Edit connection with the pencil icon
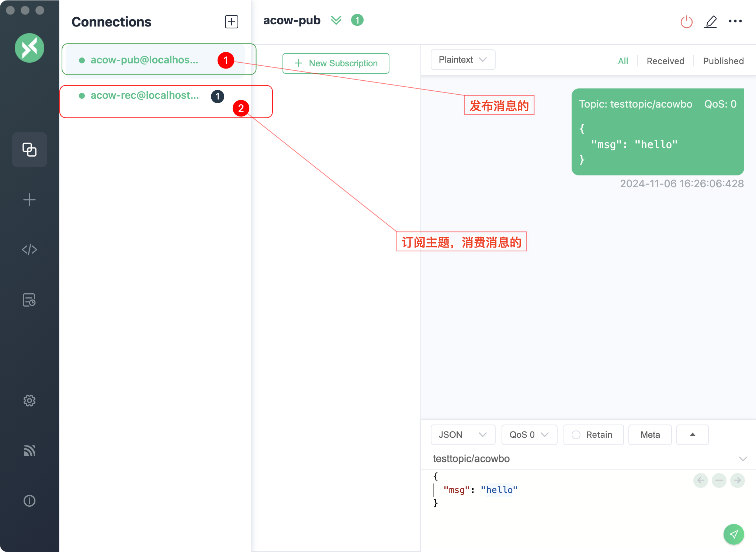This screenshot has height=552, width=756. click(711, 22)
